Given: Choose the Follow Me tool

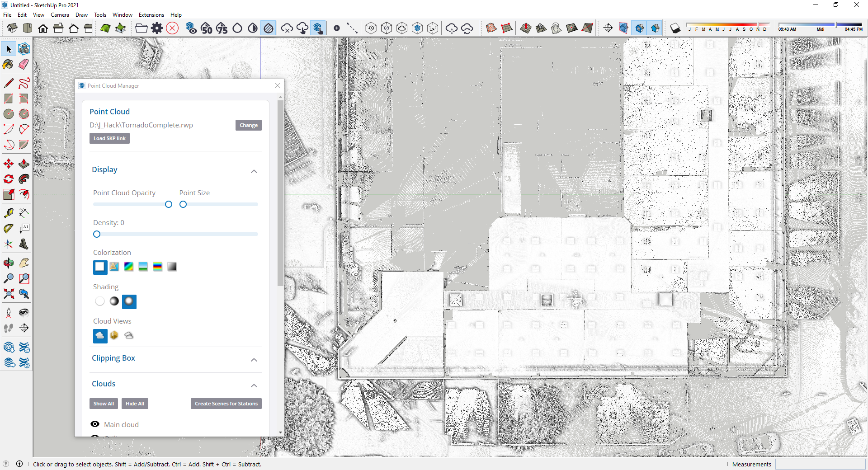Looking at the screenshot, I should 24,179.
